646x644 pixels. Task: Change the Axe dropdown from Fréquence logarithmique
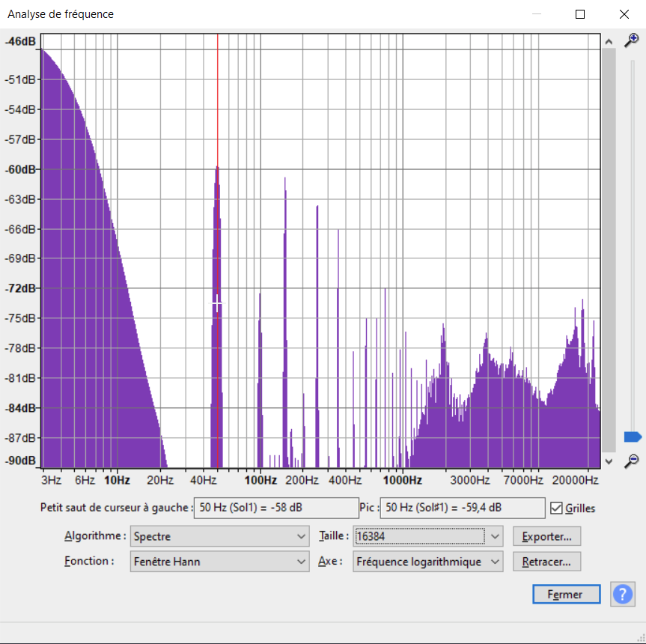click(x=427, y=561)
